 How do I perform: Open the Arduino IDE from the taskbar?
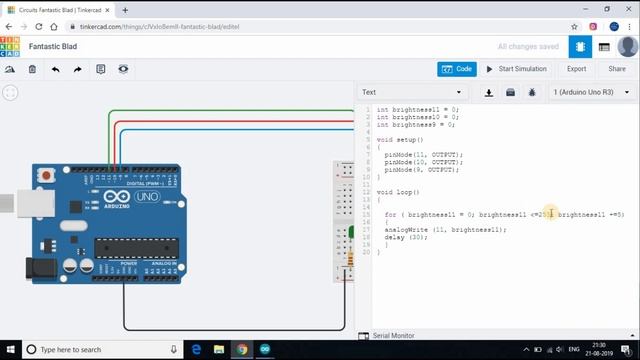(x=265, y=350)
